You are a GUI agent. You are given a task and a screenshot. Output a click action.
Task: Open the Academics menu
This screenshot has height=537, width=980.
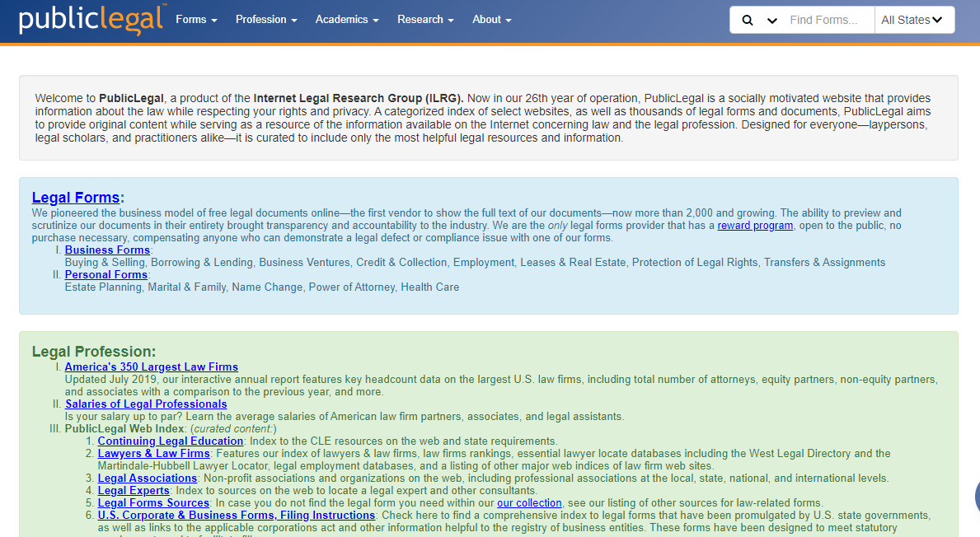click(x=347, y=20)
